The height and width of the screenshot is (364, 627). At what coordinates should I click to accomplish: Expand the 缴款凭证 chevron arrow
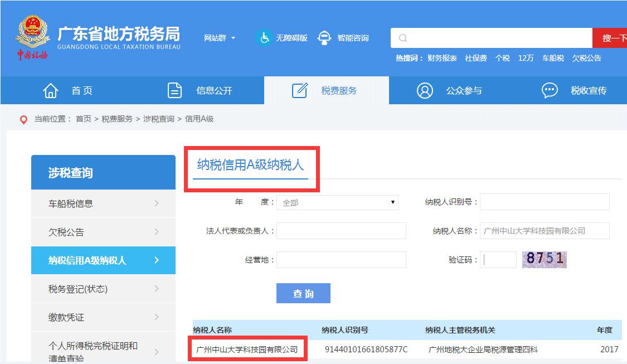pos(157,317)
